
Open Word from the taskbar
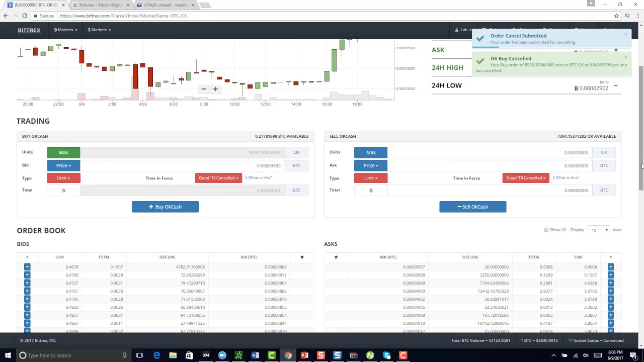[x=255, y=355]
